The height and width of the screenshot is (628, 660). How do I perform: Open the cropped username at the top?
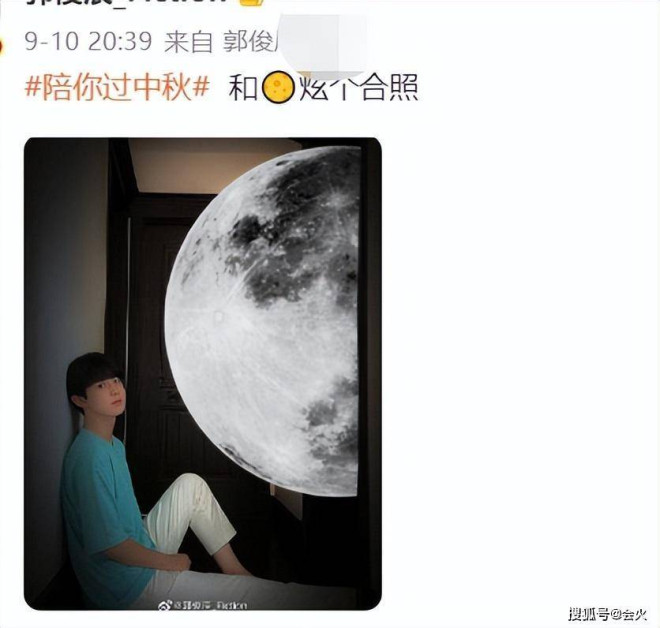pos(127,3)
